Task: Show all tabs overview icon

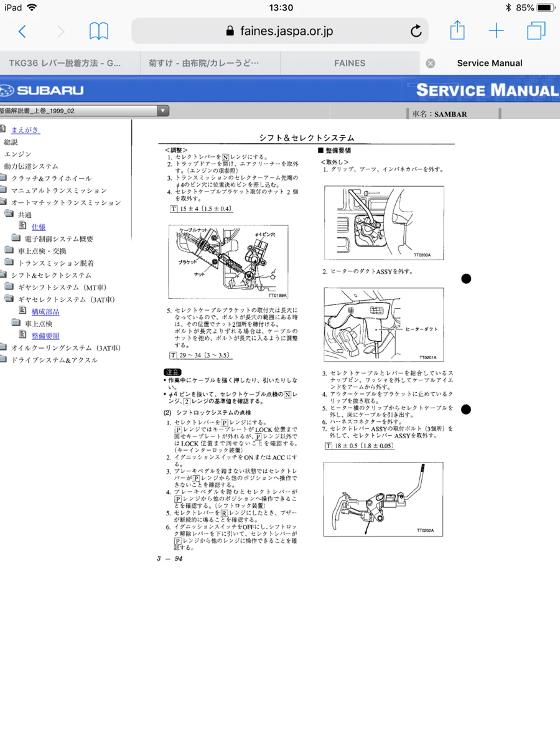Action: (x=536, y=31)
